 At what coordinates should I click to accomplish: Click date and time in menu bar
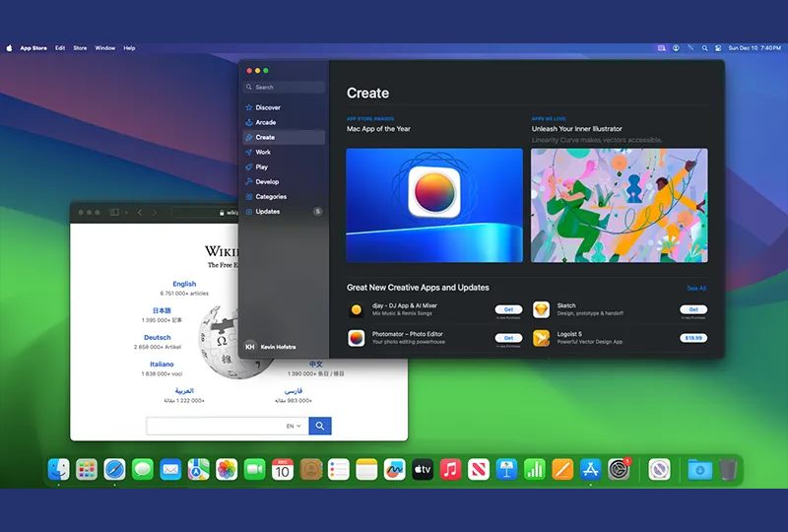point(755,48)
